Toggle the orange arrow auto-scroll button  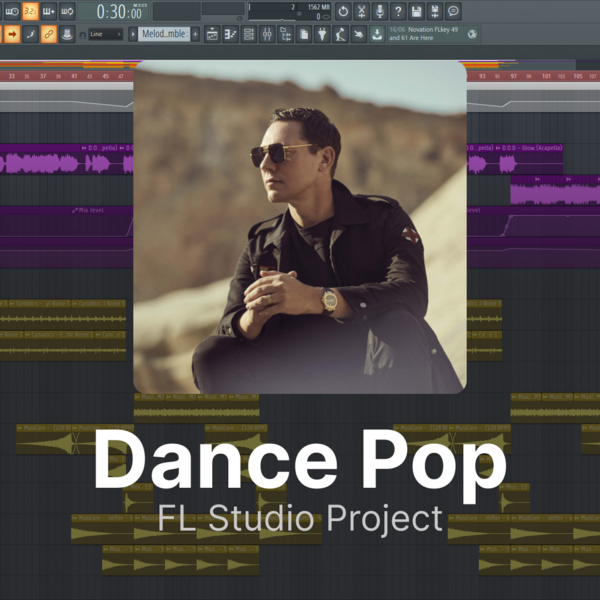click(12, 34)
